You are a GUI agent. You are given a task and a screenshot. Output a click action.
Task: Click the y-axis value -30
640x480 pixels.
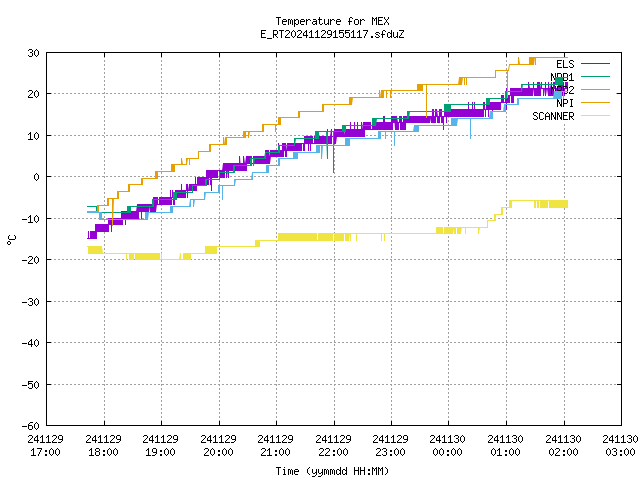click(x=31, y=302)
